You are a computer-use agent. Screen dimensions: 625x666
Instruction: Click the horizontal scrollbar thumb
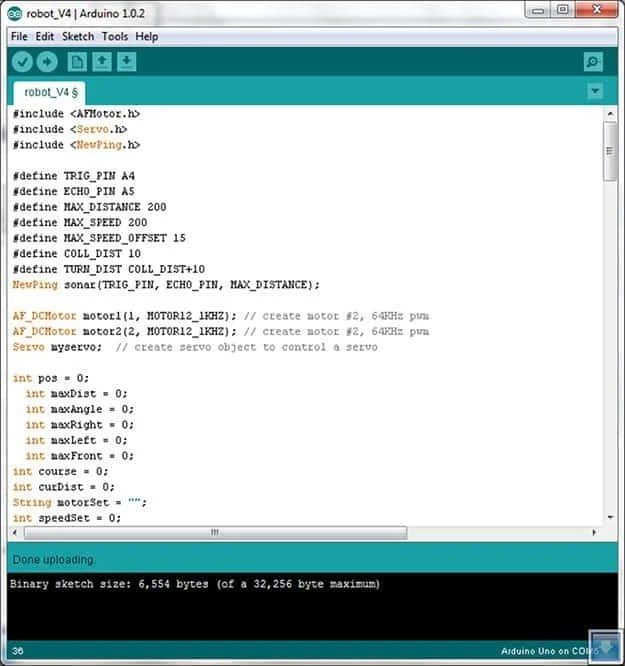[x=215, y=532]
